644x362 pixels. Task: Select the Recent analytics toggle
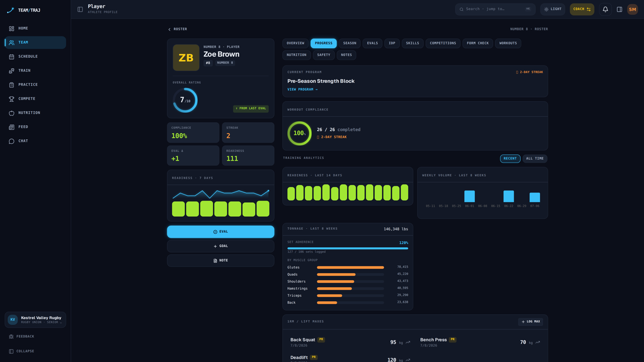click(510, 158)
